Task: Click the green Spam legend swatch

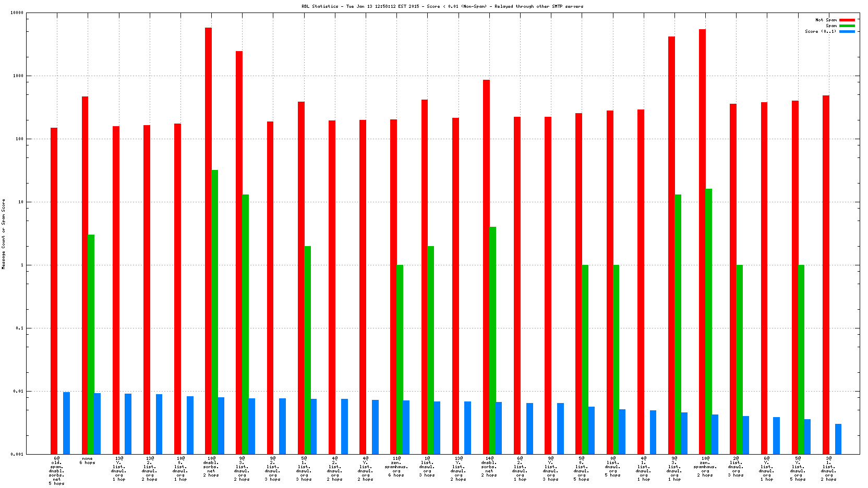Action: (847, 26)
